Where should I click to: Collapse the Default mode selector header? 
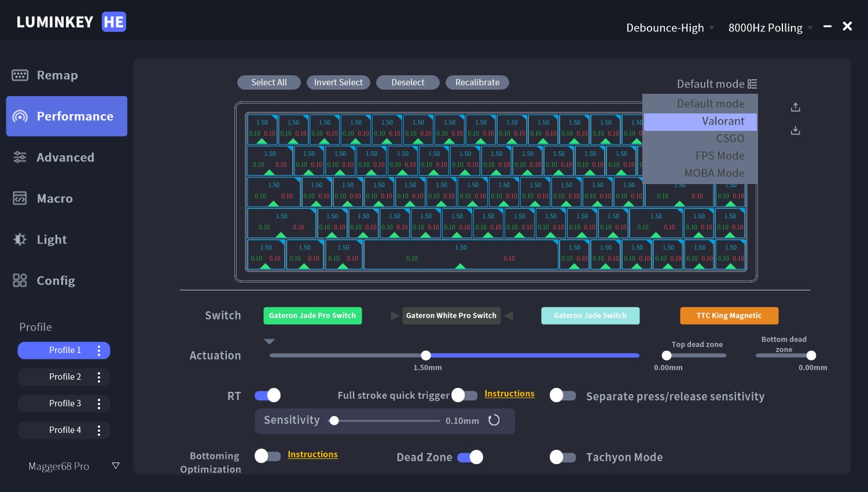[x=717, y=84]
